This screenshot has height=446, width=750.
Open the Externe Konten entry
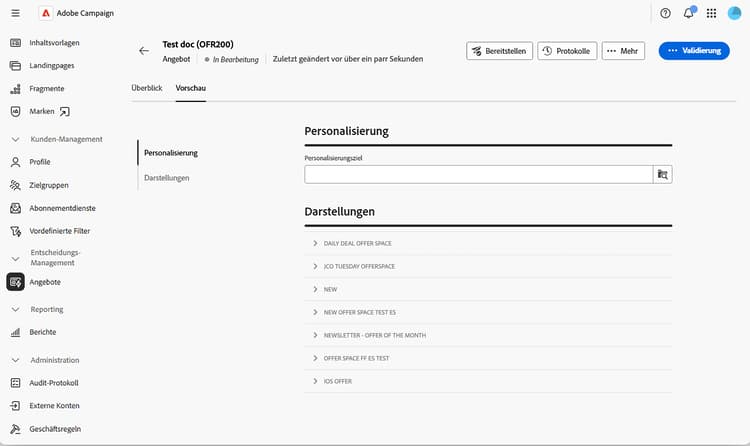click(x=55, y=406)
